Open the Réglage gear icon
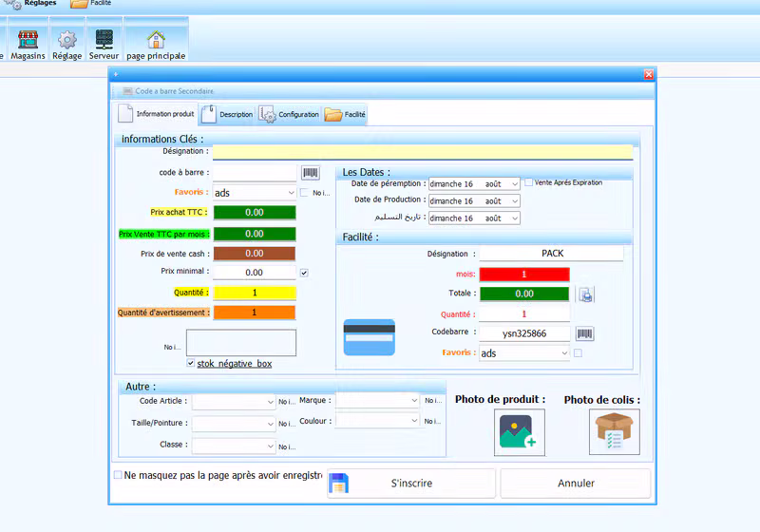Screen dimensions: 760x532 [66, 40]
